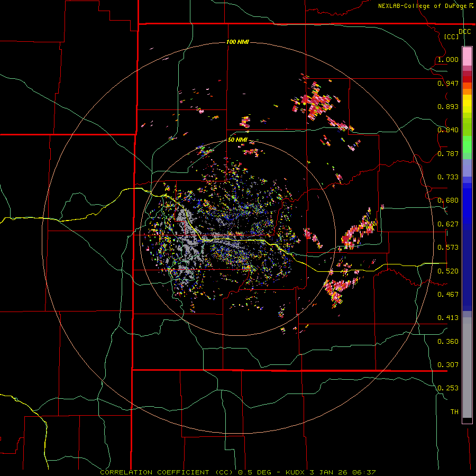
Task: Select the 0.573 scale value
Action: pyautogui.click(x=448, y=247)
